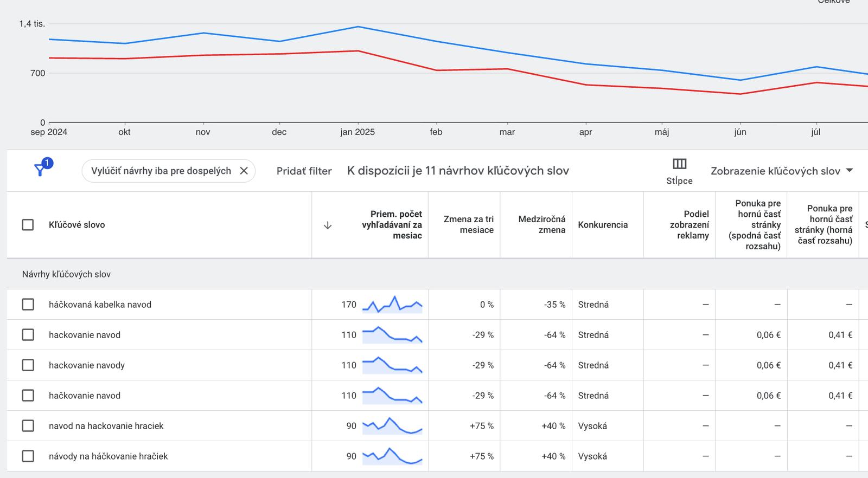Open the Stĺpce columns icon
Viewport: 868px width, 478px height.
(x=679, y=164)
